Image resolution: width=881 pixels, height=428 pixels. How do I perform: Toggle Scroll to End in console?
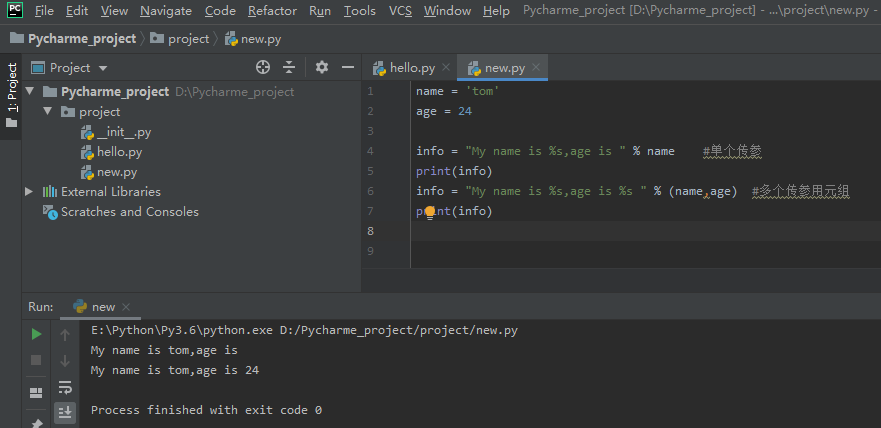click(x=65, y=412)
